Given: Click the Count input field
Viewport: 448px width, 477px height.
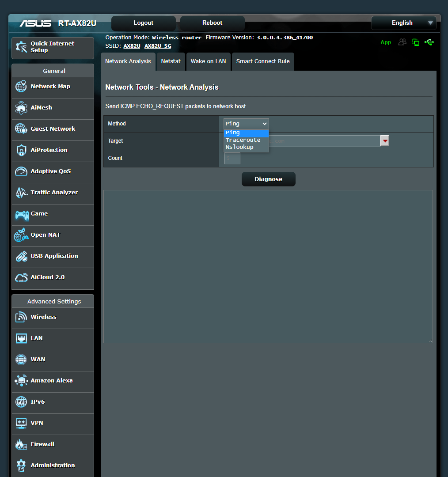Looking at the screenshot, I should [x=232, y=158].
